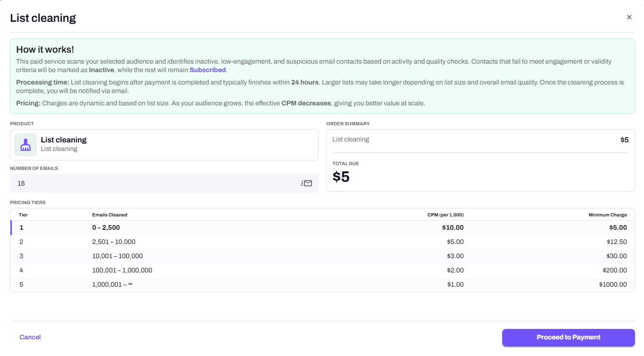This screenshot has height=356, width=644.
Task: Open the purple Subscribed link
Action: pyautogui.click(x=208, y=70)
